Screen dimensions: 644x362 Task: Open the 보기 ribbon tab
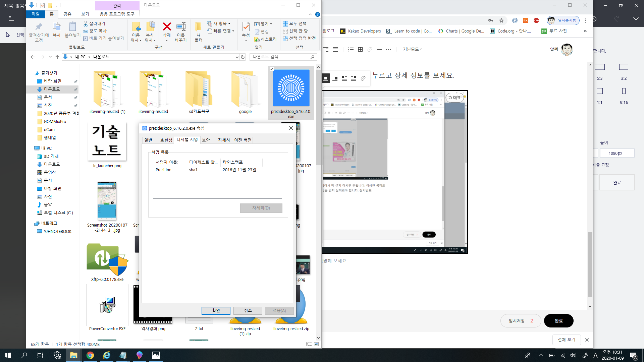(85, 14)
